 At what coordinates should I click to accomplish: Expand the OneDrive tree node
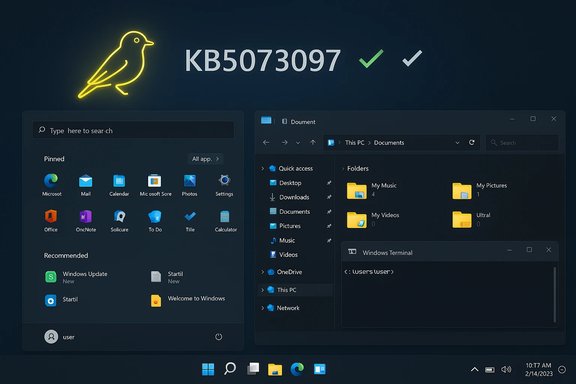tap(262, 272)
